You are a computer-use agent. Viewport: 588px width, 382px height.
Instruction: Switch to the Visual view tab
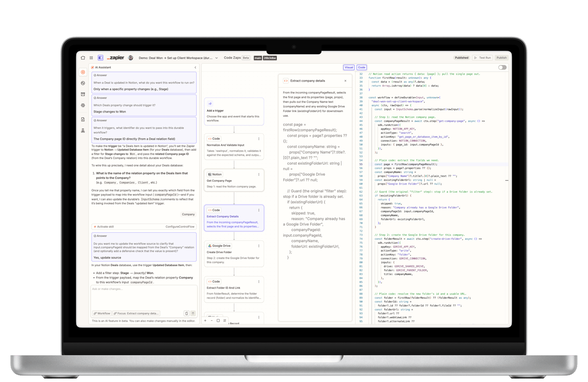[x=349, y=68]
